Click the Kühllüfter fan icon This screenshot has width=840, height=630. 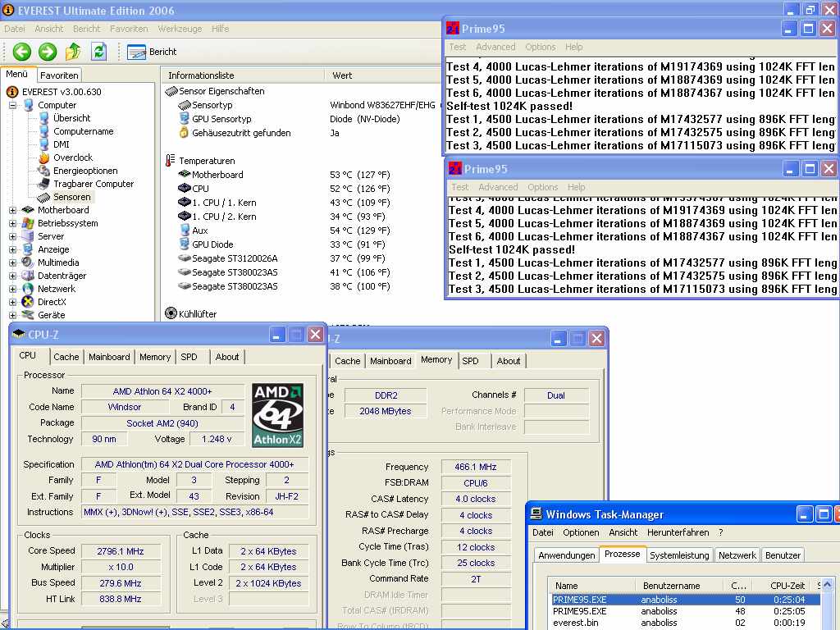(171, 313)
